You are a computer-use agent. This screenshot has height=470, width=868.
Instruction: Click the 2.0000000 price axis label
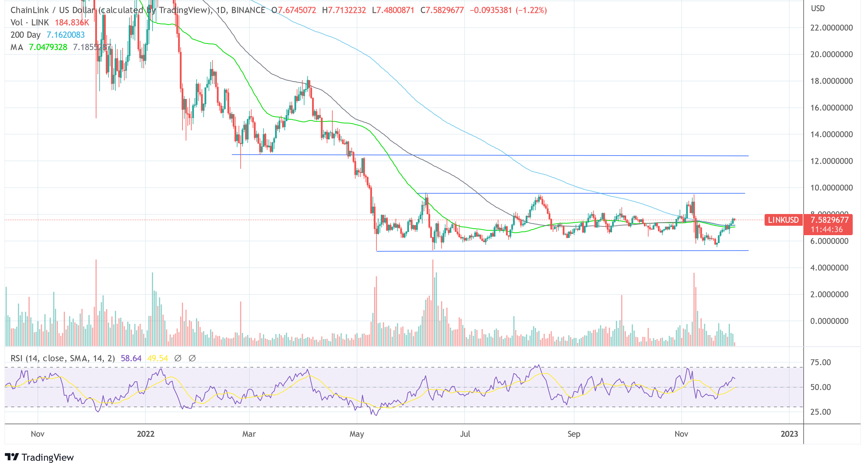(x=829, y=294)
